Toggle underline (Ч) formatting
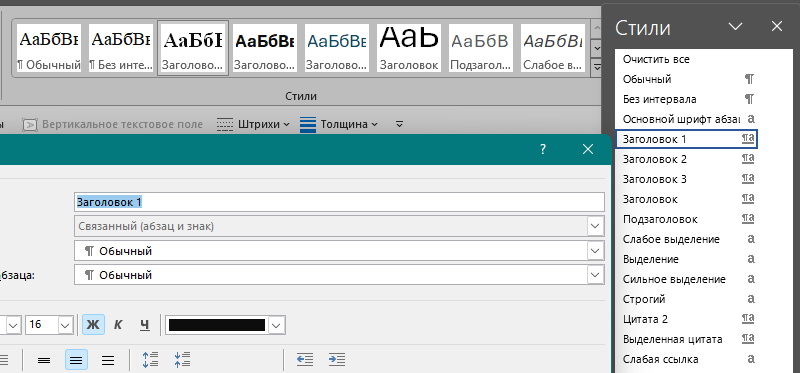Image resolution: width=800 pixels, height=373 pixels. pos(145,325)
